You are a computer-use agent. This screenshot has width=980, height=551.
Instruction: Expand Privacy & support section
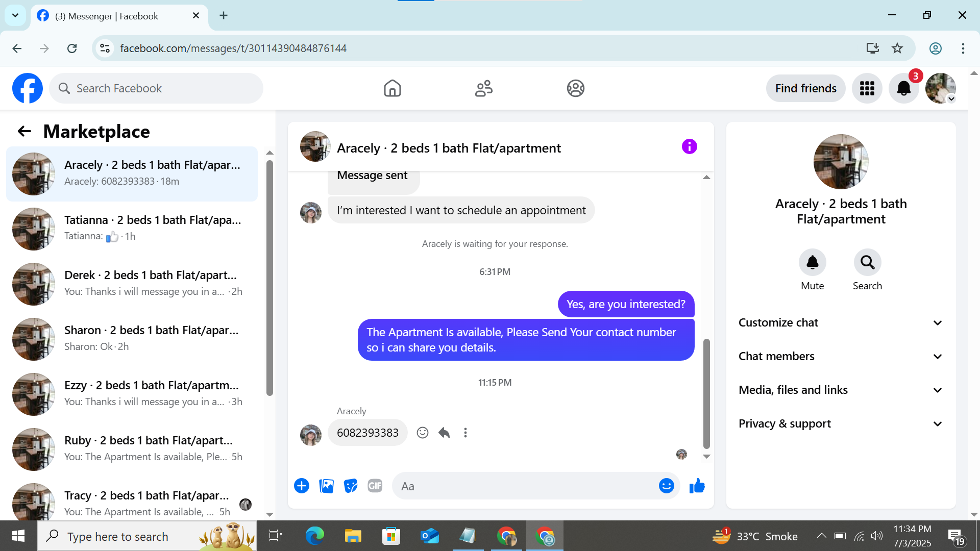click(841, 423)
